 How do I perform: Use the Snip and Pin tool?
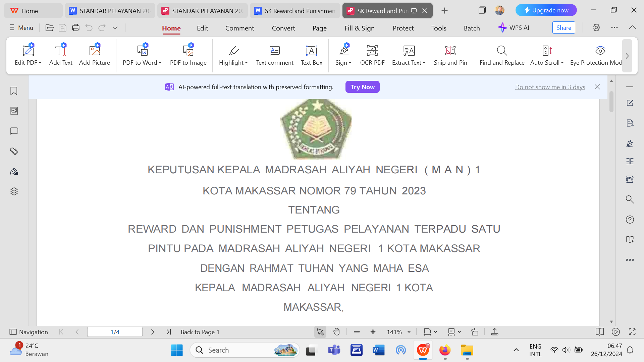(450, 55)
